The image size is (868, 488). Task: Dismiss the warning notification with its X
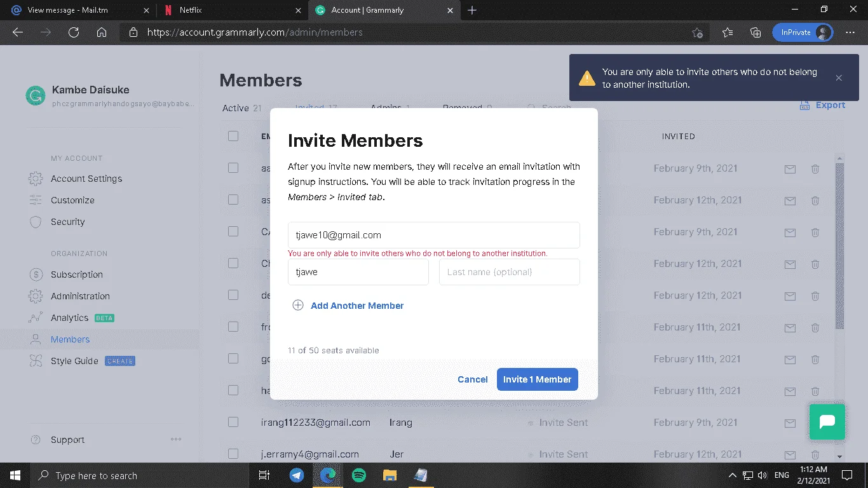(839, 78)
